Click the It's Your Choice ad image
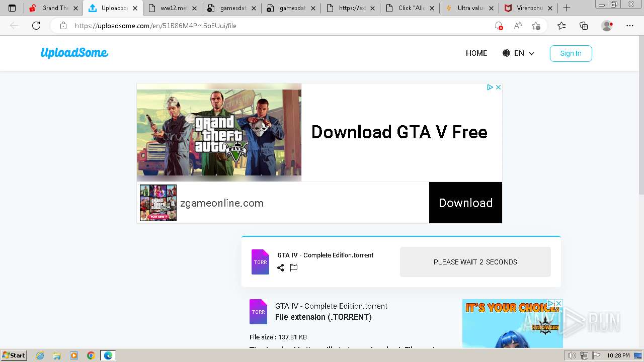 [512, 324]
